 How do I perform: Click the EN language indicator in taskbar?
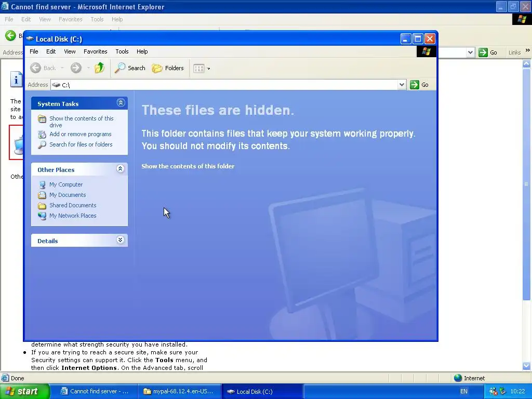[x=464, y=391]
